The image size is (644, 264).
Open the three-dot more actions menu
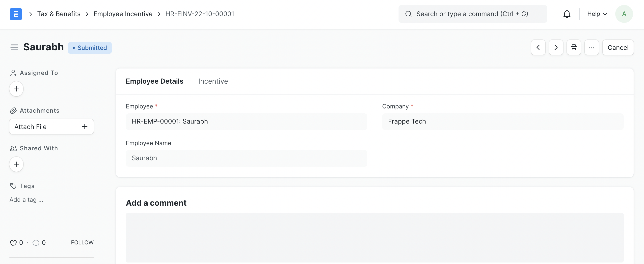click(591, 47)
